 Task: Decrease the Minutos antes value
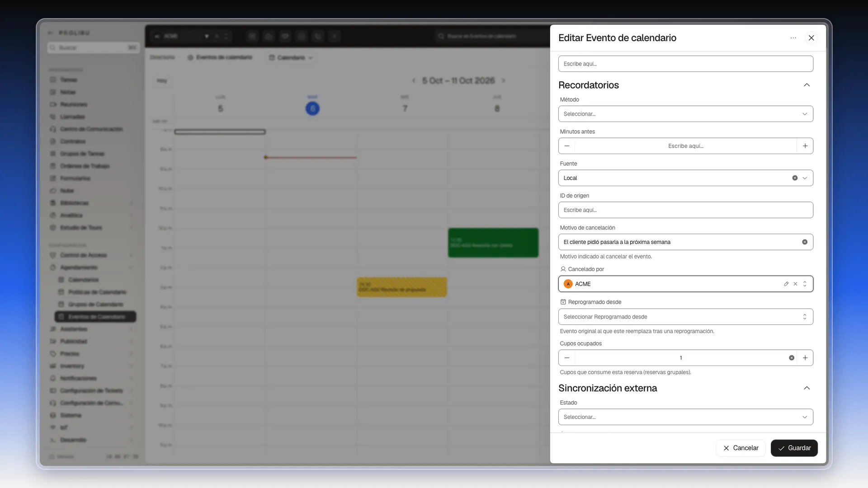(567, 146)
